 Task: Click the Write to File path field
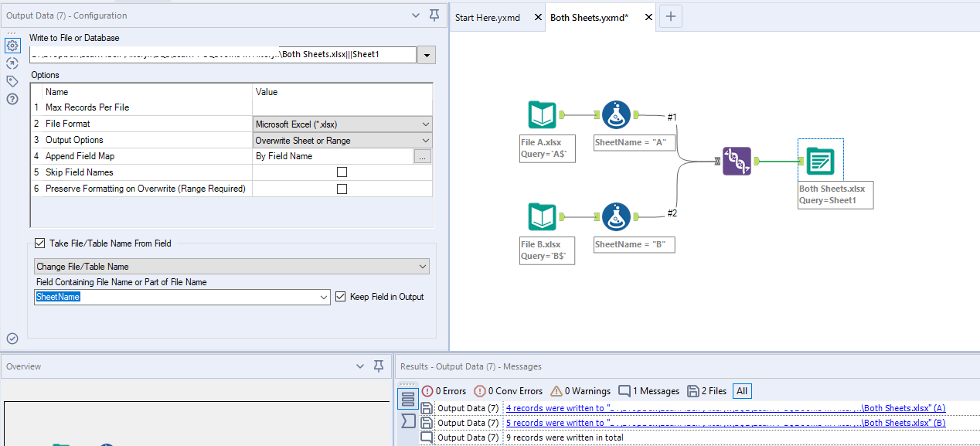(x=223, y=54)
